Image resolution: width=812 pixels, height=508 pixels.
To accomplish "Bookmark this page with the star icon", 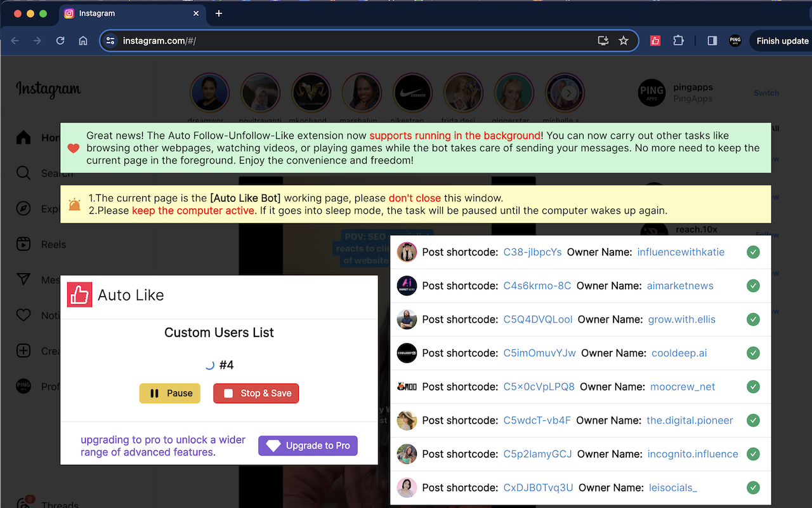I will pos(624,41).
